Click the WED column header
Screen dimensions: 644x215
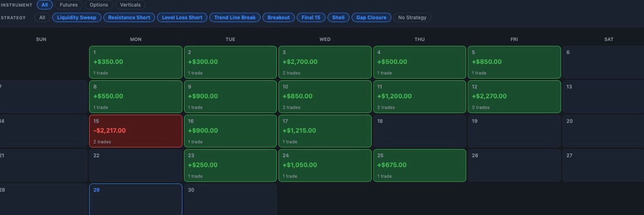pos(325,40)
